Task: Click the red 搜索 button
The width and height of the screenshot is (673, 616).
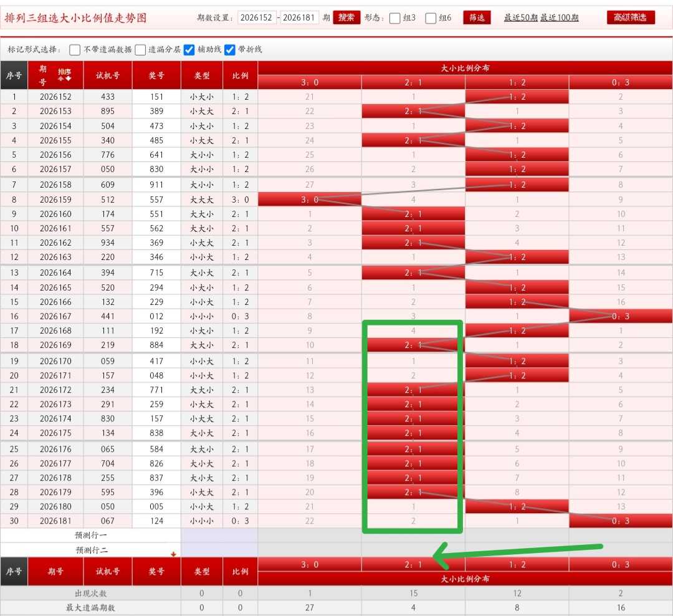Action: (x=346, y=17)
